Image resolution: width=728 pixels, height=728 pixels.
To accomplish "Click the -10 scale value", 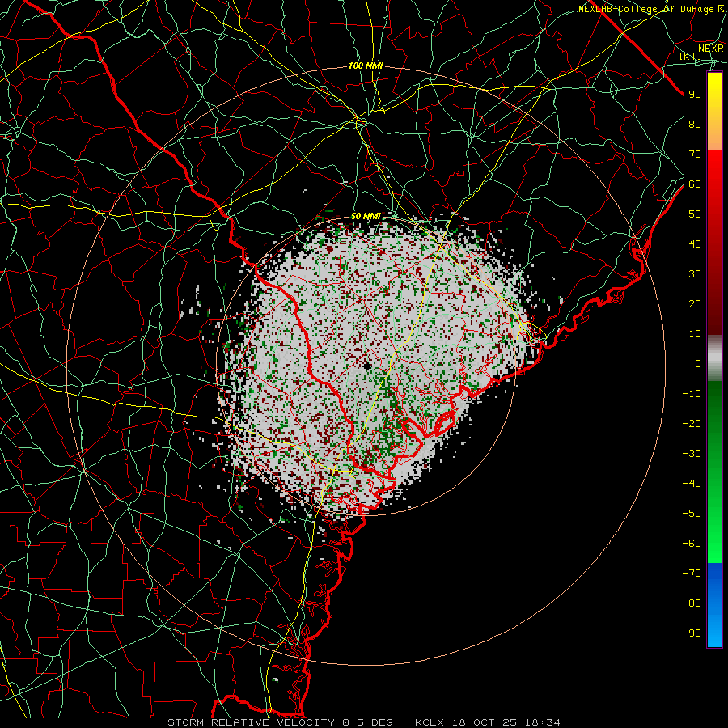I will click(x=692, y=394).
